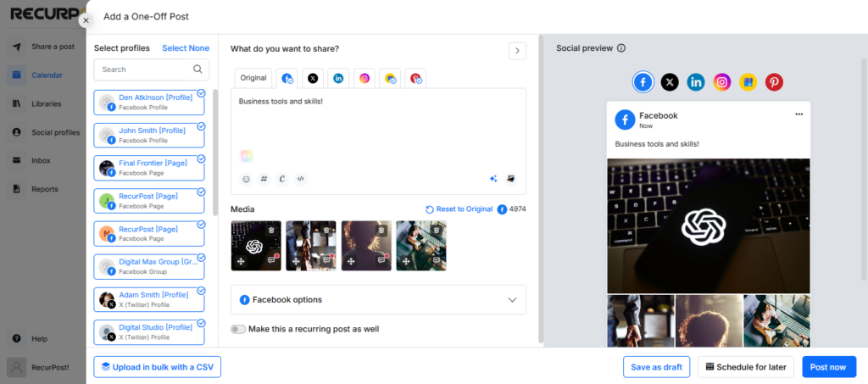Click Save as draft button

[x=657, y=367]
